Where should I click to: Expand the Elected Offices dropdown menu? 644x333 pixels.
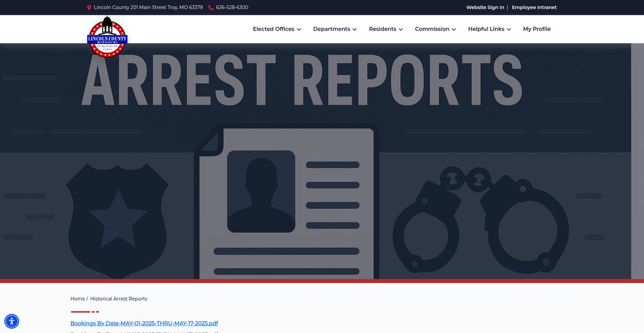276,29
